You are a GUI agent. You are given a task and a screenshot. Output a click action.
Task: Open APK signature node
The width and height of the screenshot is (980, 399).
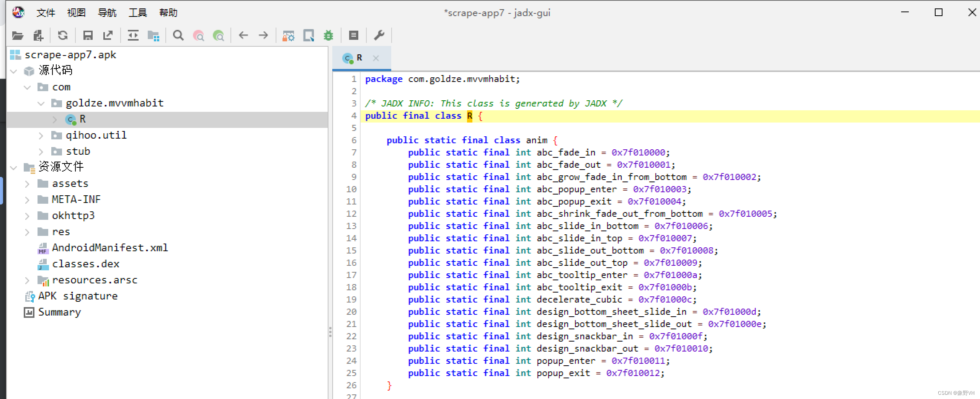(x=78, y=296)
